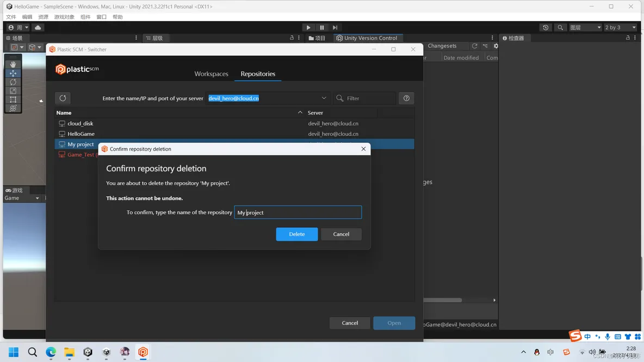The image size is (644, 362).
Task: Click the Sogou input method tray icon
Action: [566, 352]
